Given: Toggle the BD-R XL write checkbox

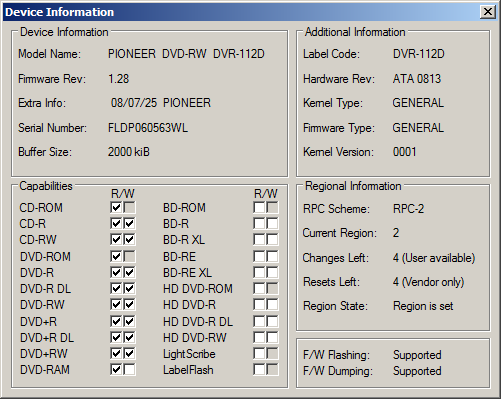Looking at the screenshot, I should tap(273, 239).
